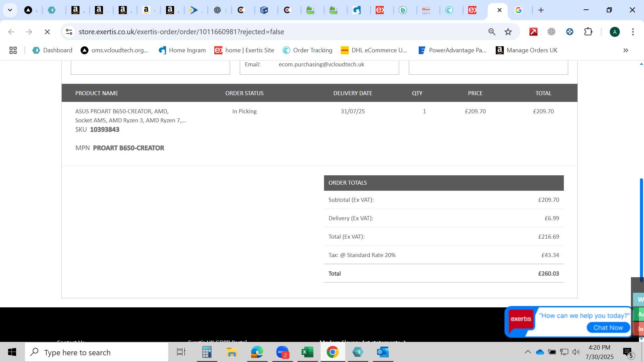Click the ASUS PROART B650-CREATOR product name
This screenshot has height=362, width=644.
(x=130, y=116)
